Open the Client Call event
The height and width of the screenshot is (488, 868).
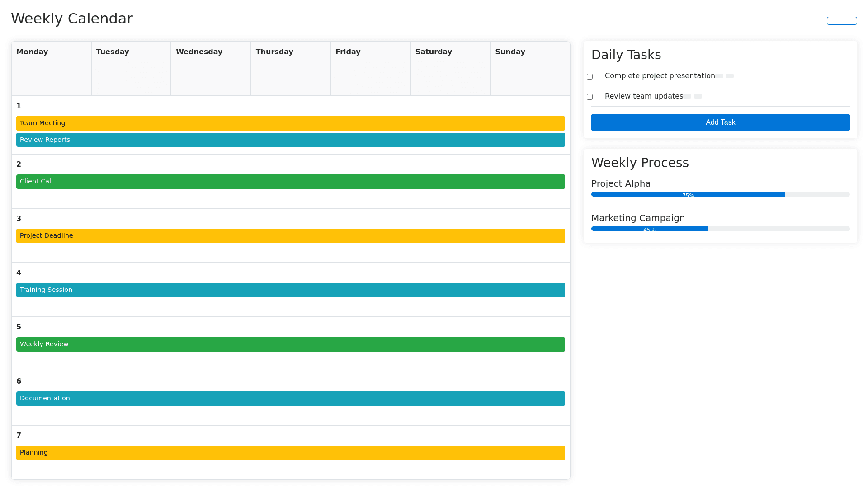point(290,182)
